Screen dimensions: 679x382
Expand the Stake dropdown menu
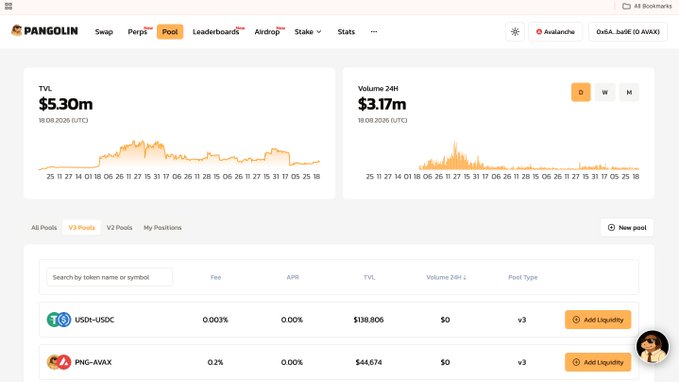[308, 32]
